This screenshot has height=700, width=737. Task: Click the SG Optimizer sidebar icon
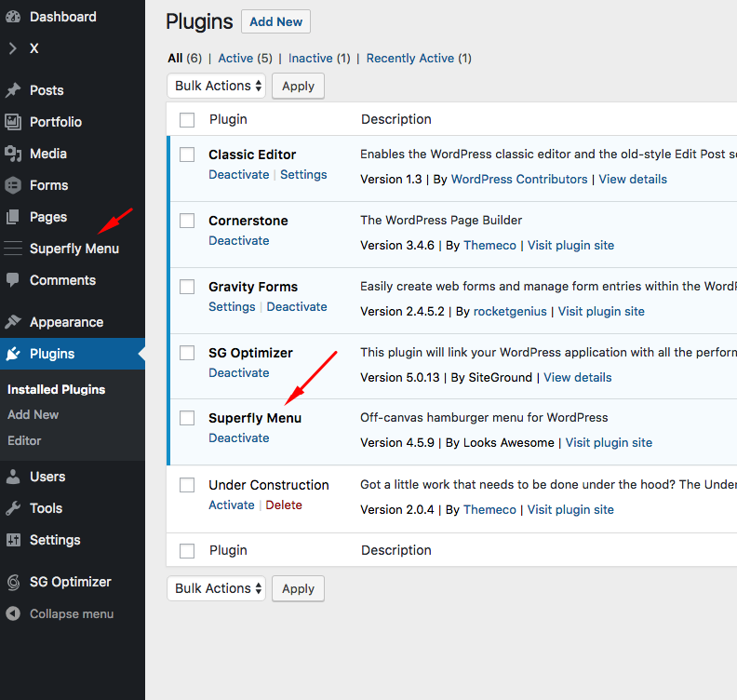13,582
